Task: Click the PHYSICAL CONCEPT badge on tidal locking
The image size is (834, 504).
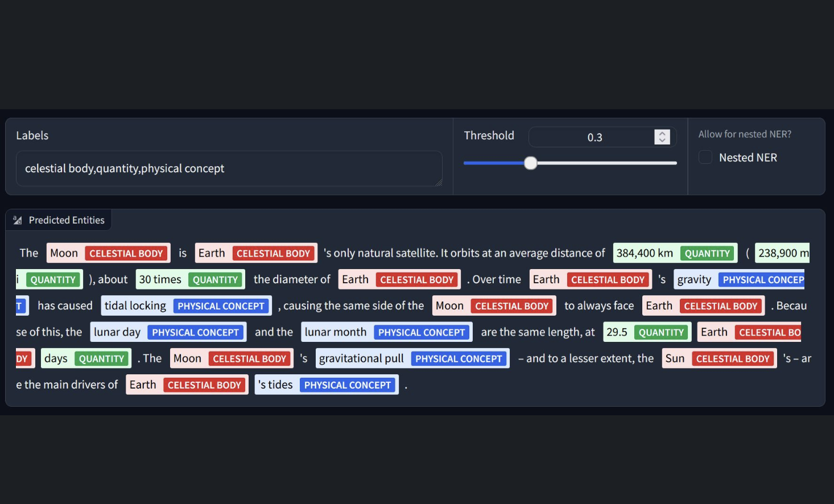Action: [x=221, y=305]
